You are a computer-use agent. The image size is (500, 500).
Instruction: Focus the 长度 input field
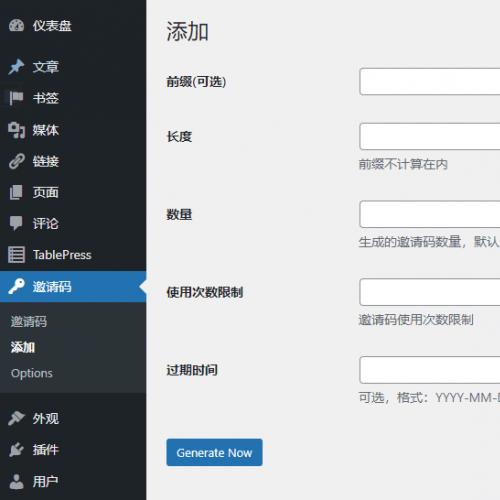(x=430, y=136)
